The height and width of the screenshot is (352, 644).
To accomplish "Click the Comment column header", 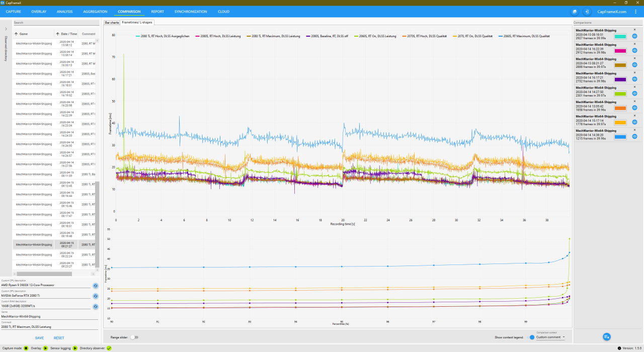I will (x=88, y=34).
